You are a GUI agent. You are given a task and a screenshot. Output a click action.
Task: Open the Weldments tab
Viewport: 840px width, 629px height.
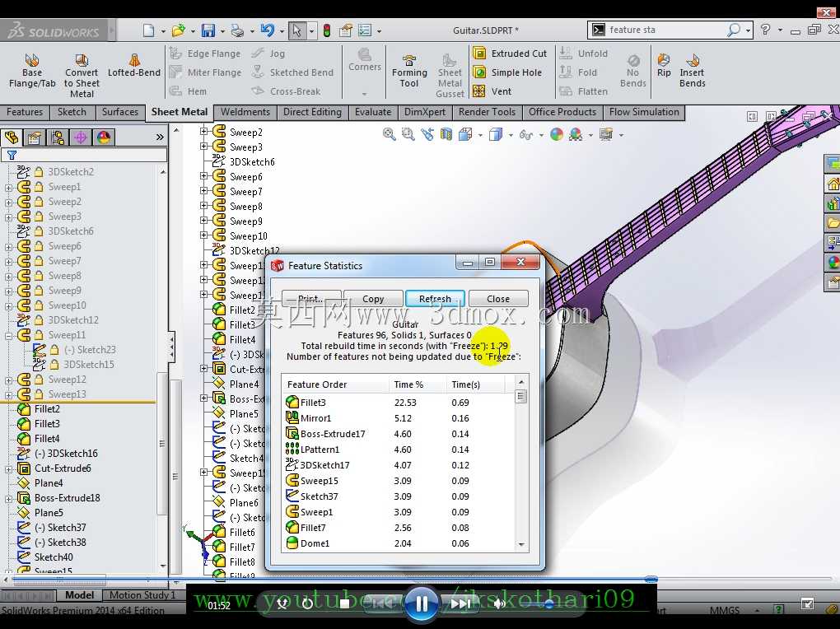point(245,112)
